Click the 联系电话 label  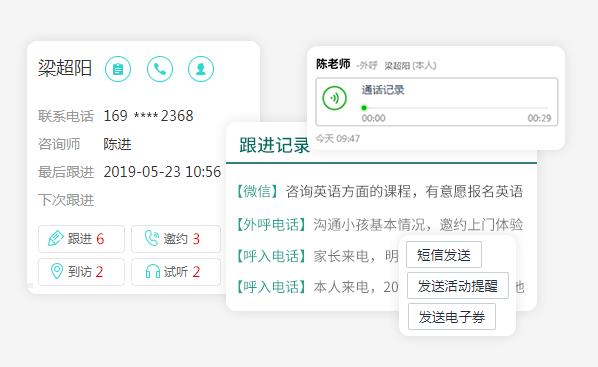click(66, 116)
